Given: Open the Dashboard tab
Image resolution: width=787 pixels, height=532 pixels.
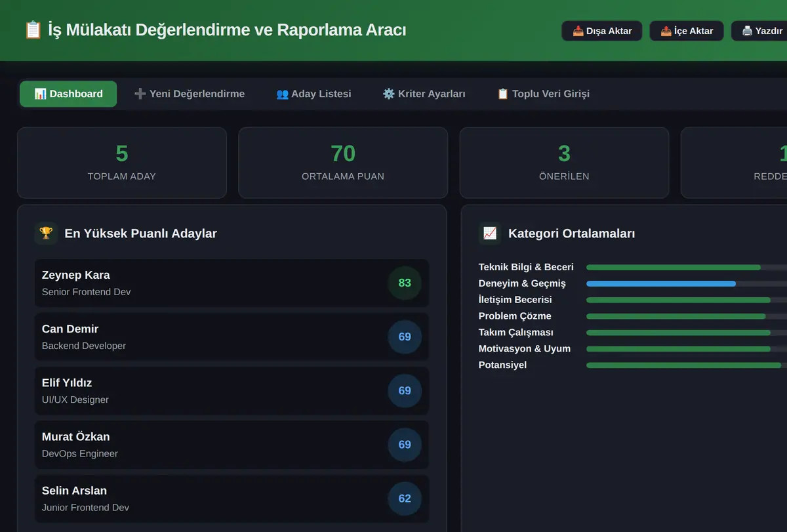Looking at the screenshot, I should point(68,94).
